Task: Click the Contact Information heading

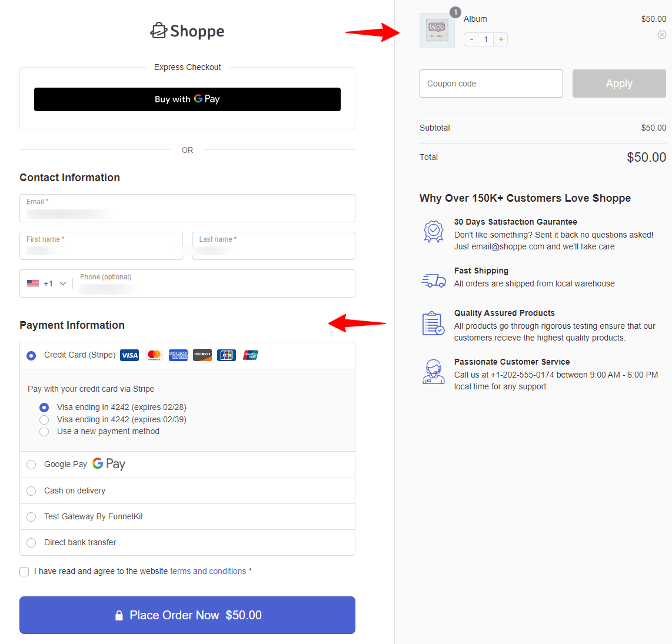Action: 70,178
